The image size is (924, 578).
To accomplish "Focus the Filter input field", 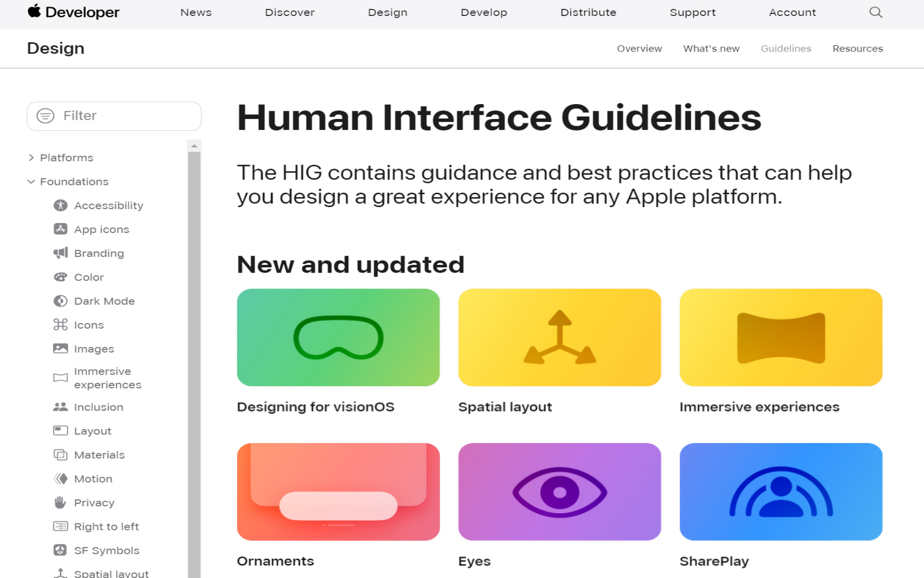I will click(114, 116).
